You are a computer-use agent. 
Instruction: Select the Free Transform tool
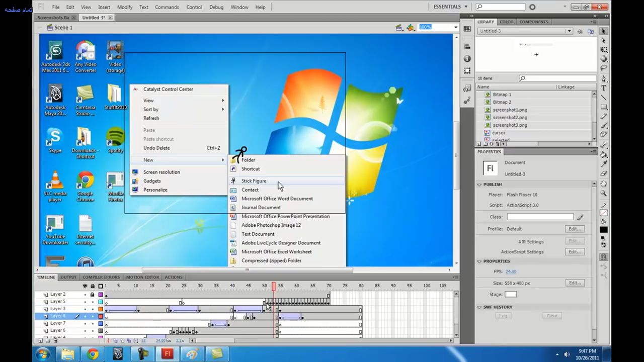(x=604, y=50)
